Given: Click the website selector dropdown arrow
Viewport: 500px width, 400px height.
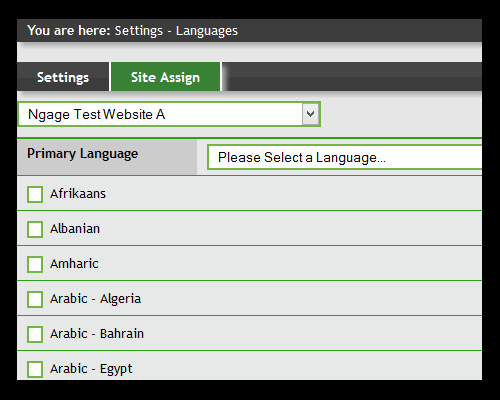Looking at the screenshot, I should pos(311,114).
